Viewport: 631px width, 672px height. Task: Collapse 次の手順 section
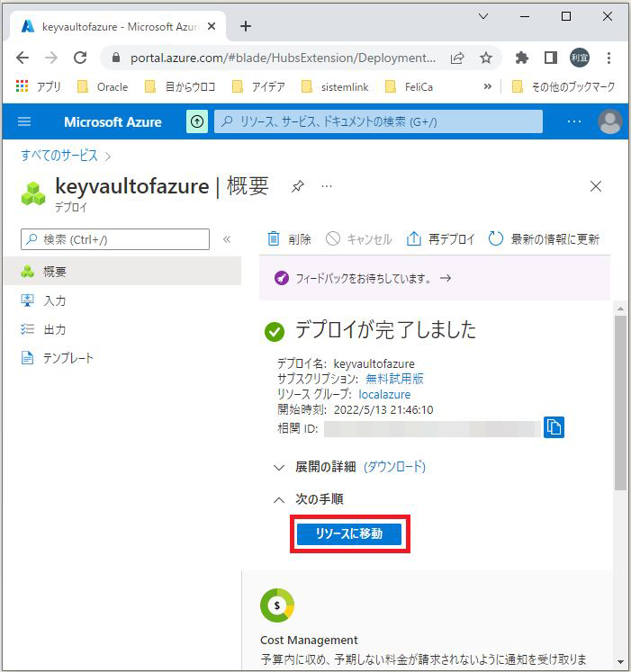click(309, 499)
